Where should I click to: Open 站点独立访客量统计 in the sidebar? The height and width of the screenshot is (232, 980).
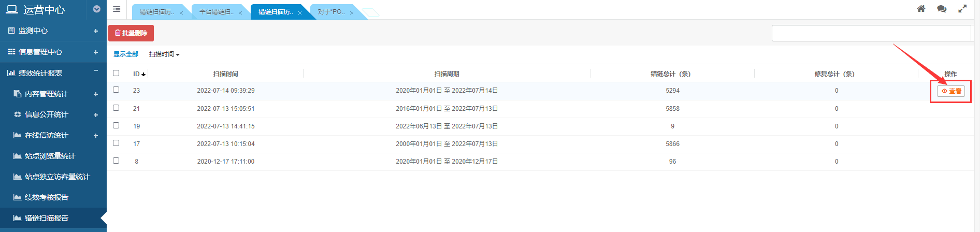coord(57,177)
